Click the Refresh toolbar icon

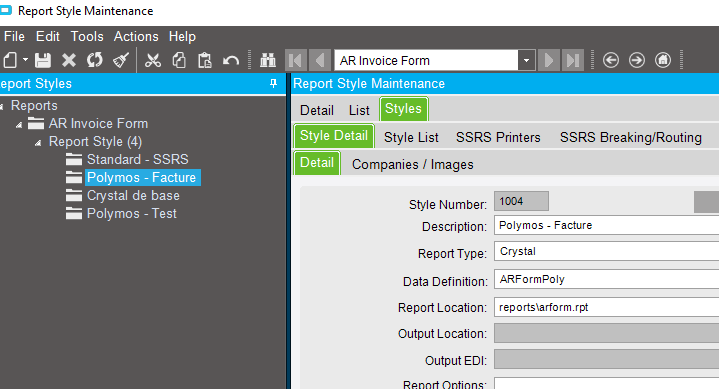[95, 60]
